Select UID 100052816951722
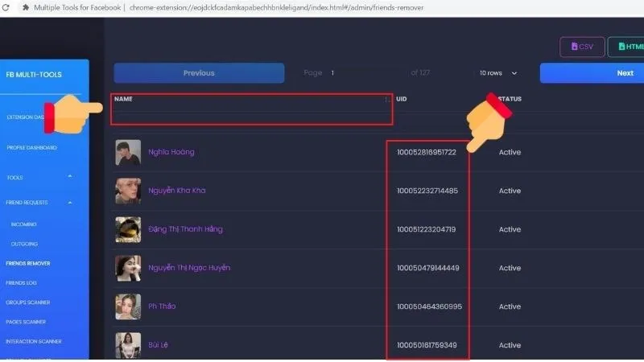This screenshot has height=362, width=644. click(427, 152)
